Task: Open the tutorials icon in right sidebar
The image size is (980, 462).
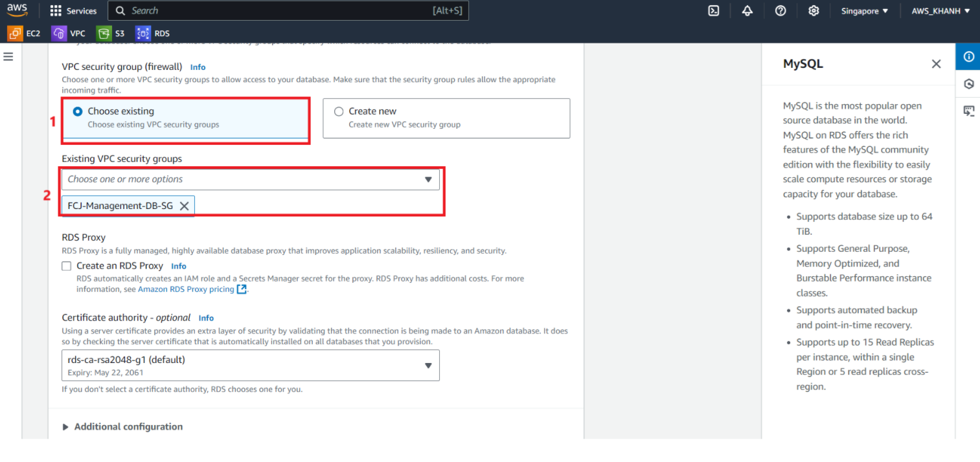Action: click(x=968, y=111)
